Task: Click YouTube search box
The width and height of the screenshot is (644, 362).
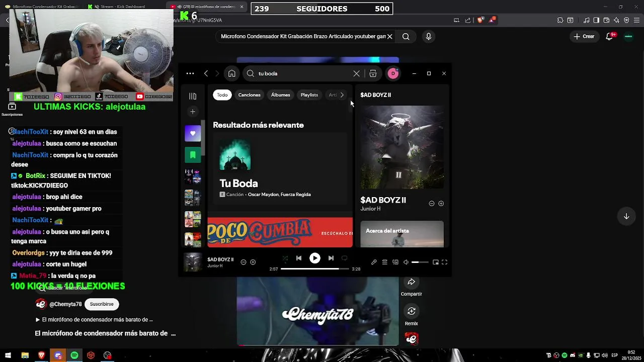Action: [x=304, y=37]
